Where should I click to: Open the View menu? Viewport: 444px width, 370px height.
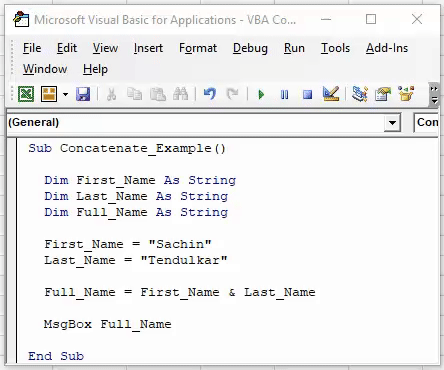pyautogui.click(x=105, y=48)
